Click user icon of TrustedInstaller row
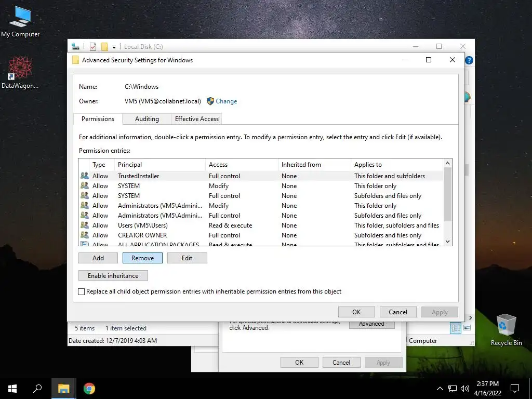Image resolution: width=532 pixels, height=399 pixels. 85,176
